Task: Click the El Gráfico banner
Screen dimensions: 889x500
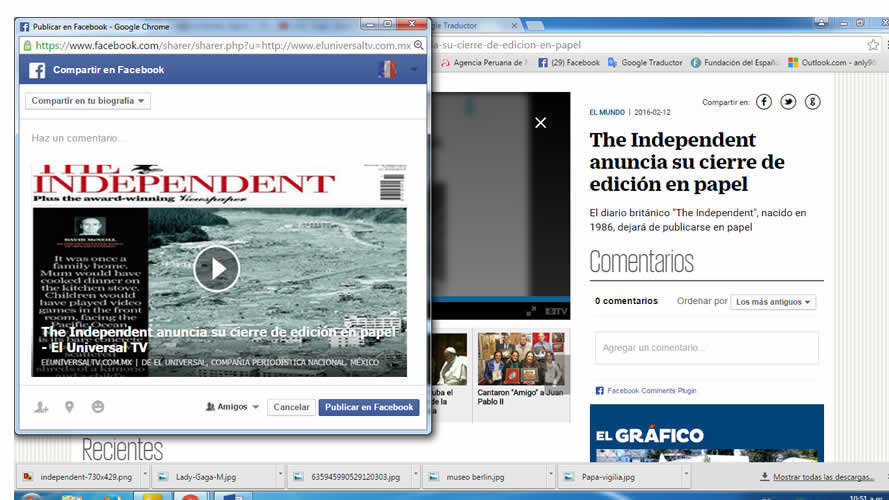Action: click(706, 433)
